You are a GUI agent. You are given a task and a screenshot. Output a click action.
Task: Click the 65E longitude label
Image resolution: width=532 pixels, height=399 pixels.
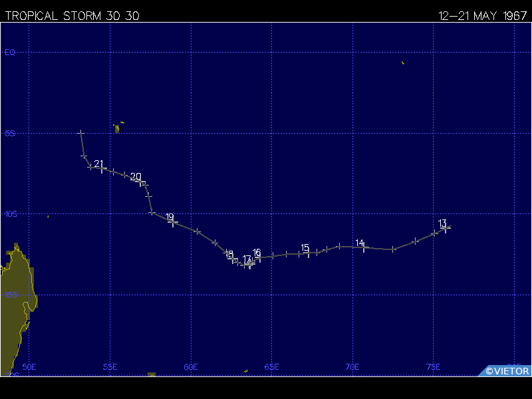coord(272,367)
